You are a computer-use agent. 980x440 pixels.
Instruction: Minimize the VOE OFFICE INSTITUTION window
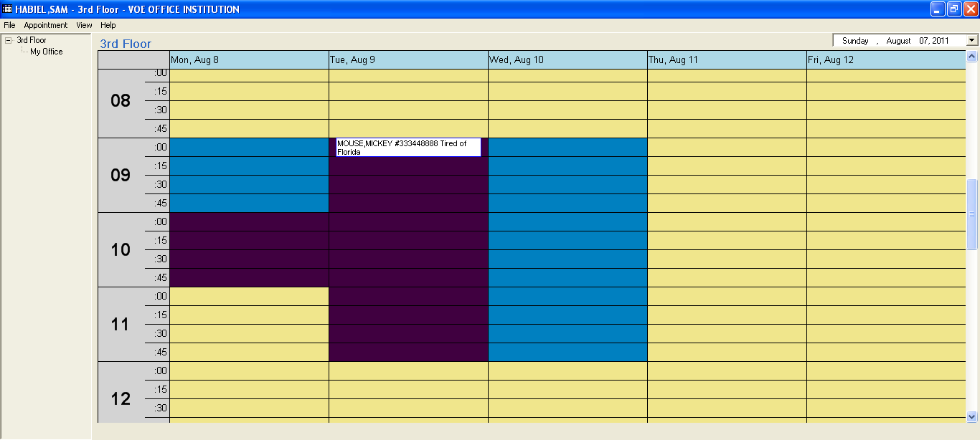tap(938, 9)
